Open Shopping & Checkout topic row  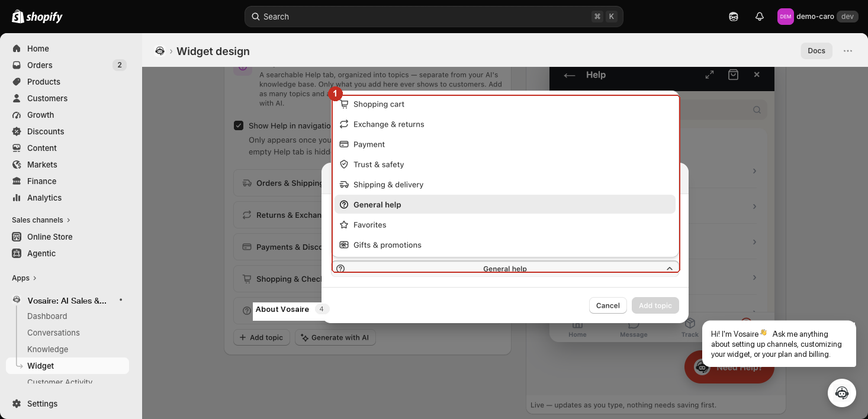tap(278, 279)
